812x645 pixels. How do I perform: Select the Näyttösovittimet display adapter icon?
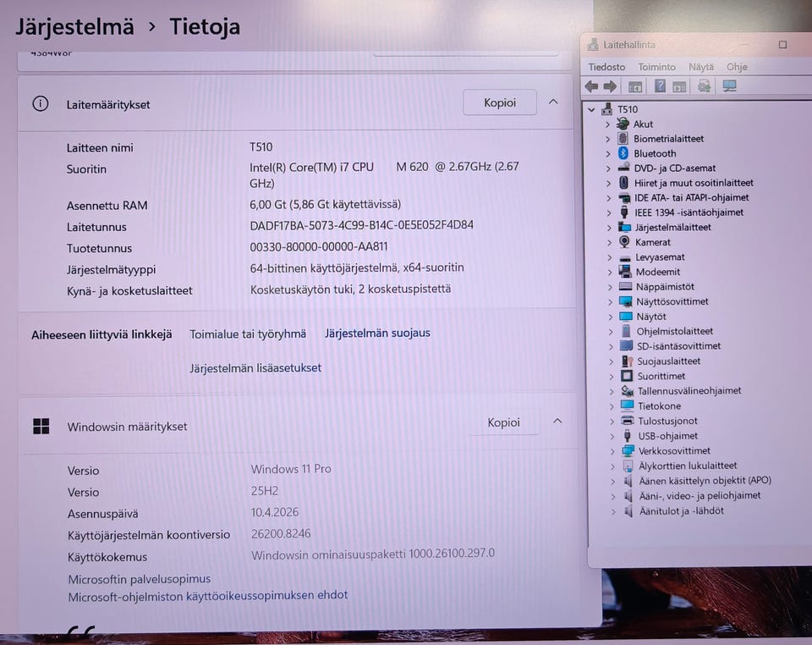tap(626, 301)
